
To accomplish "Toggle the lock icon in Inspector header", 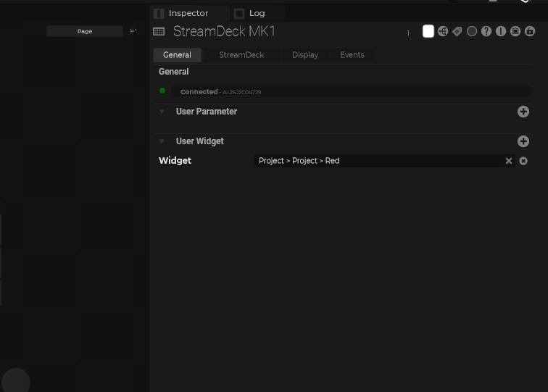I will [530, 32].
